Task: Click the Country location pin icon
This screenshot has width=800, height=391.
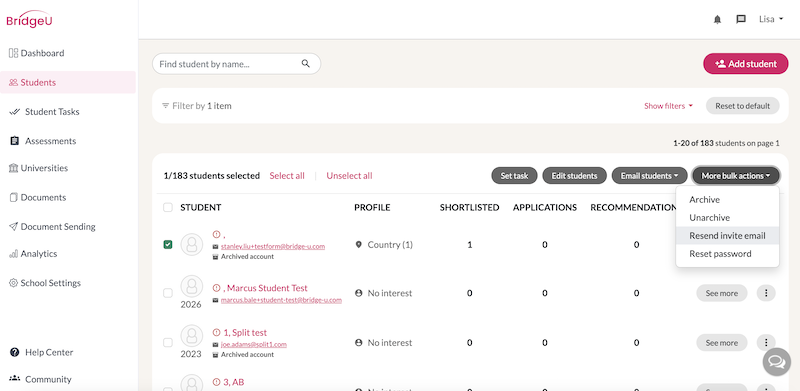Action: (358, 245)
